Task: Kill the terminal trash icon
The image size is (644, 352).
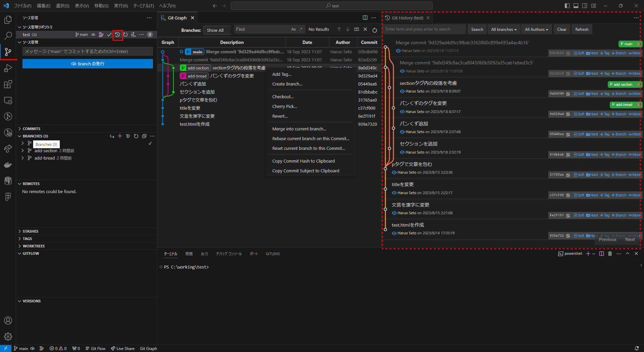Action: [610, 254]
